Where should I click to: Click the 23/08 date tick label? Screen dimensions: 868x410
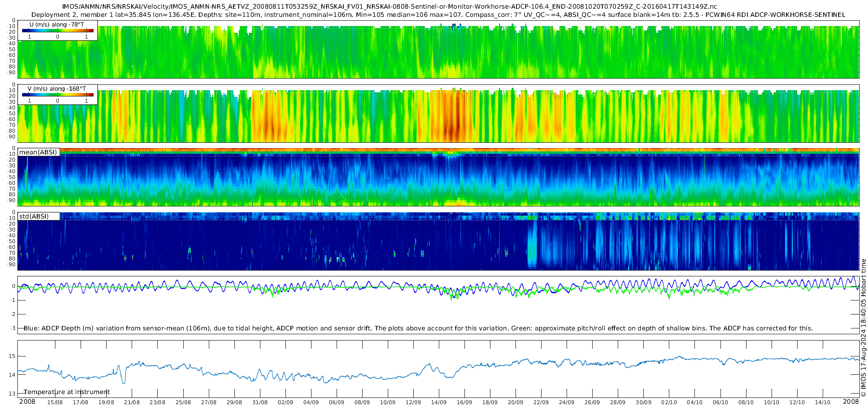pos(157,402)
